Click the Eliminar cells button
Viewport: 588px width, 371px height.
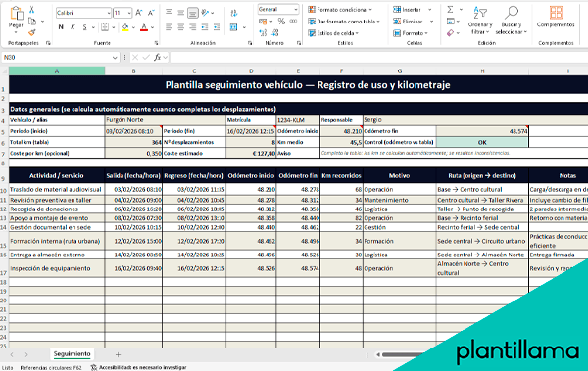[x=408, y=22]
